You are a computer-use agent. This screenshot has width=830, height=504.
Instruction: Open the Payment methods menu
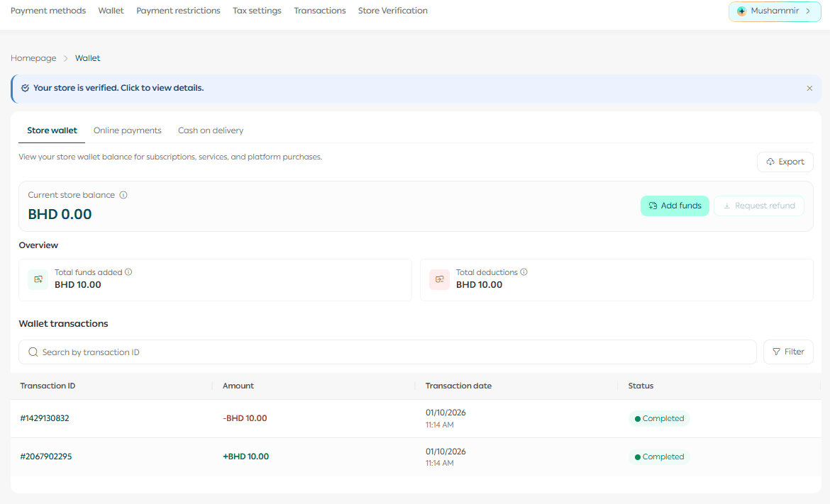click(48, 11)
